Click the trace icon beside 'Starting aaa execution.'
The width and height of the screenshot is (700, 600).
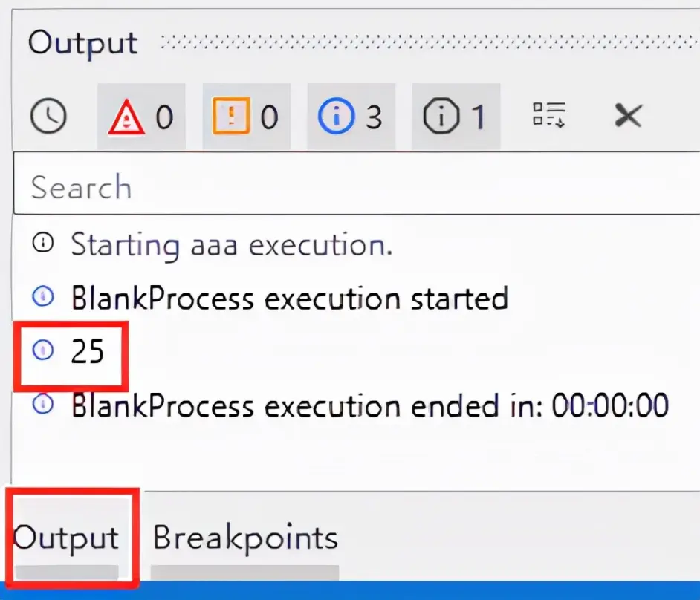tap(43, 243)
